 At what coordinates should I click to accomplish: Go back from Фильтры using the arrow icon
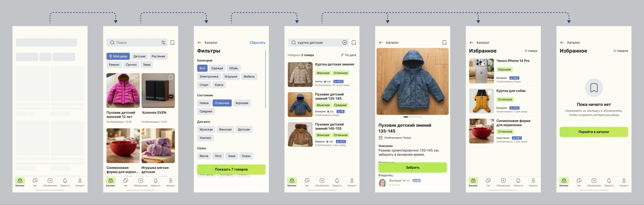[x=200, y=42]
